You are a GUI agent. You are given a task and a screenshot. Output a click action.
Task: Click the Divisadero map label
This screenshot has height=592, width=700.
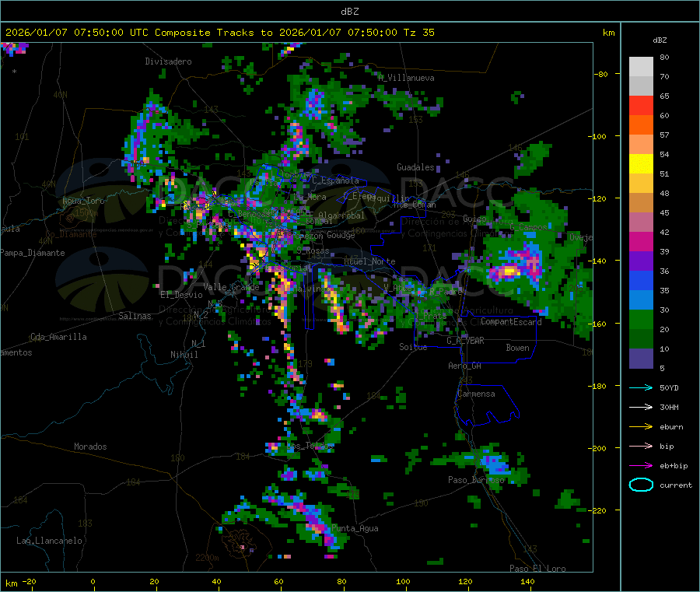tap(168, 61)
